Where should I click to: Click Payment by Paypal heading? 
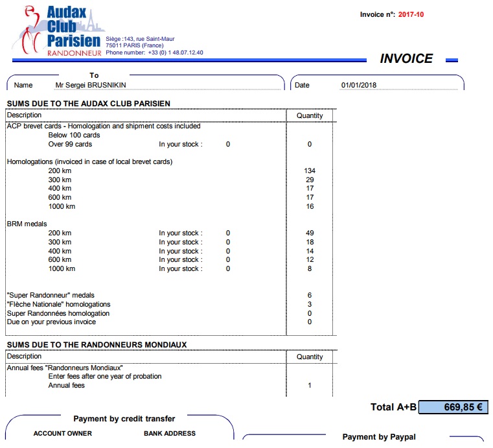pyautogui.click(x=379, y=437)
